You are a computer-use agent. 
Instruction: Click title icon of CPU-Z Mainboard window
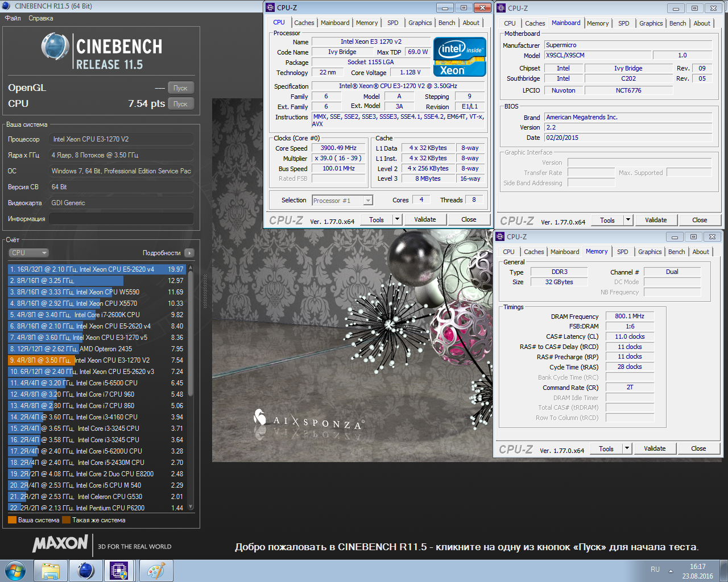click(x=501, y=8)
